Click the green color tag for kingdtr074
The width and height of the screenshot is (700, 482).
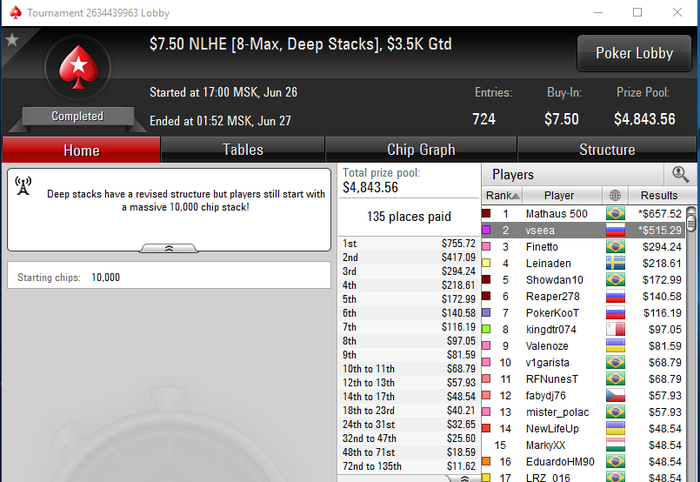[x=486, y=329]
